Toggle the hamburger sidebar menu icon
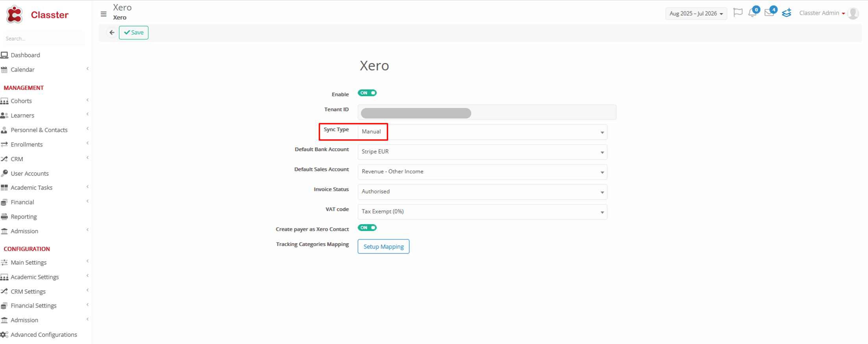 (x=104, y=14)
